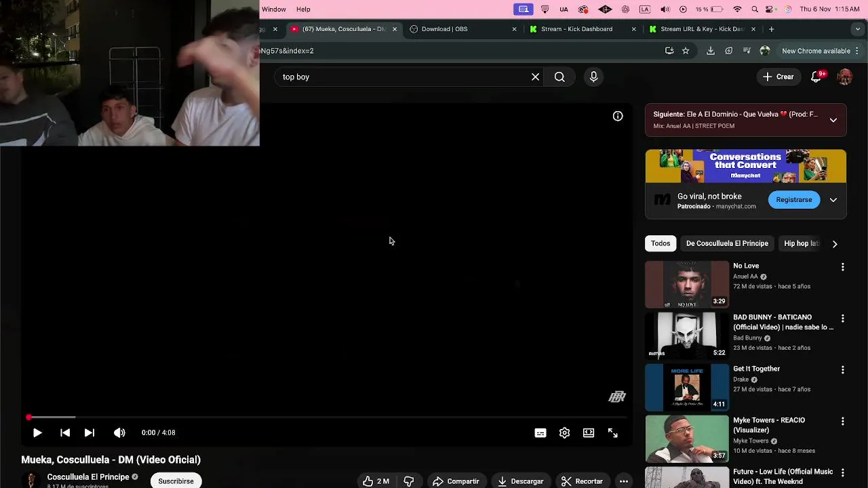868x488 pixels.
Task: Select De Cosculluela El Principe chip
Action: click(727, 243)
